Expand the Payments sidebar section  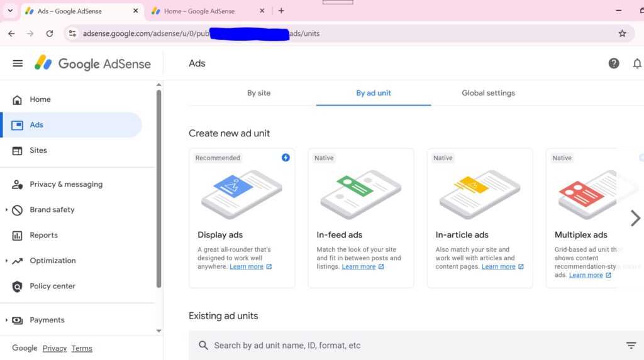point(47,320)
